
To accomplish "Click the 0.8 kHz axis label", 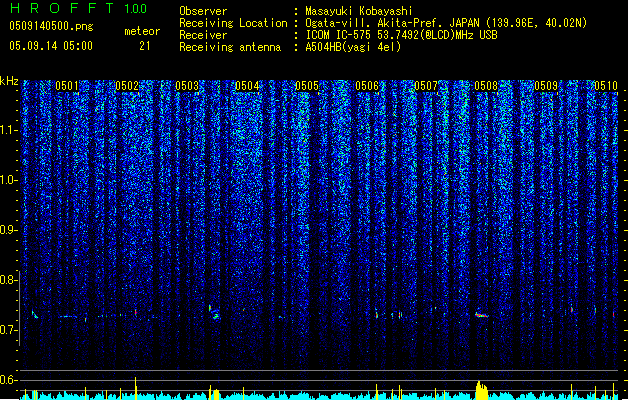I will point(9,280).
